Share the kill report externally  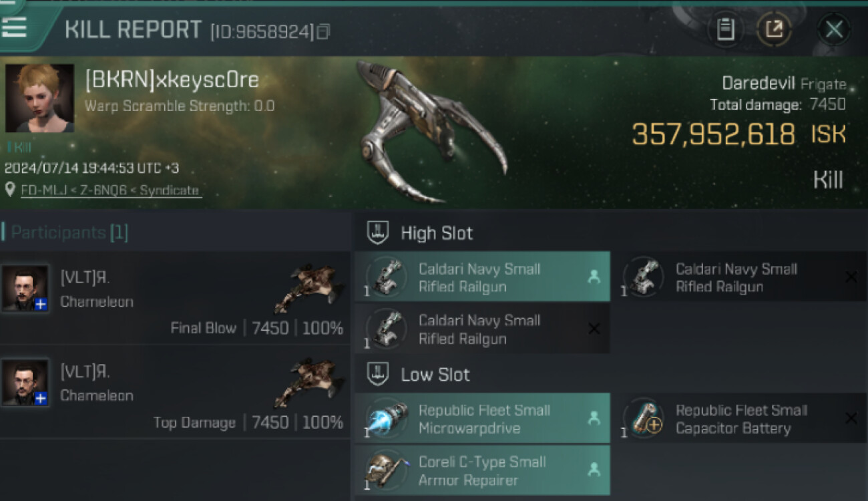pyautogui.click(x=775, y=29)
